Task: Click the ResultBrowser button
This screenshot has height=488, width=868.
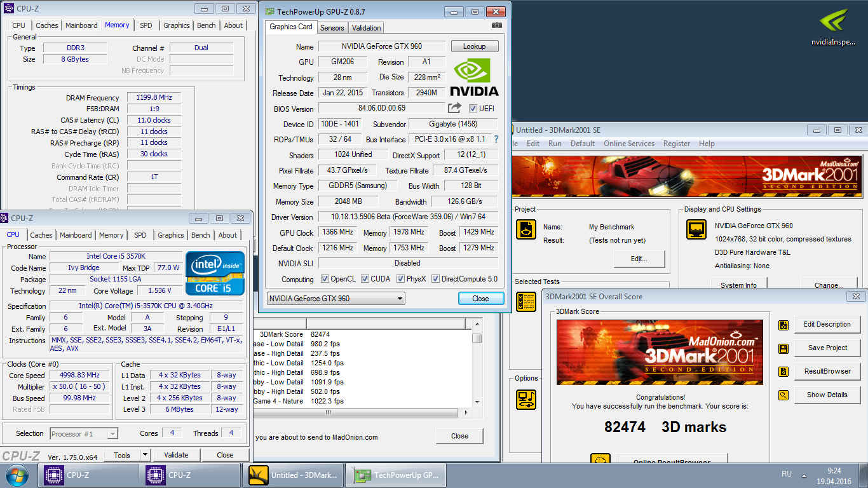Action: [x=827, y=372]
